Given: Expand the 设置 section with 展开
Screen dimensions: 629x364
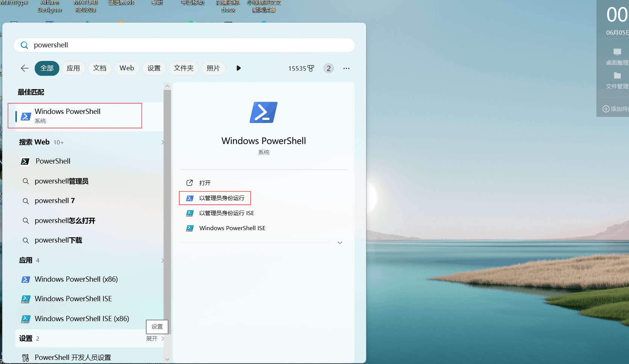Looking at the screenshot, I should [x=155, y=339].
